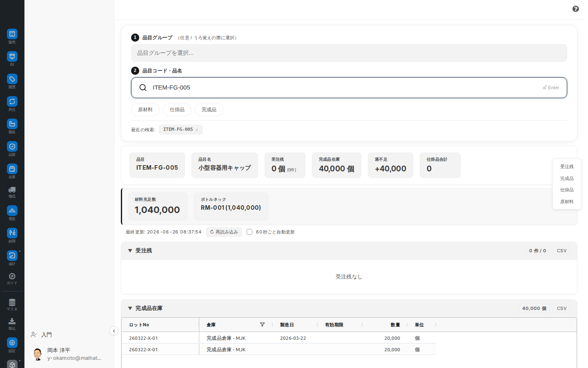Export 完成品在庫 table as CSV
This screenshot has width=588, height=368.
pyautogui.click(x=562, y=308)
